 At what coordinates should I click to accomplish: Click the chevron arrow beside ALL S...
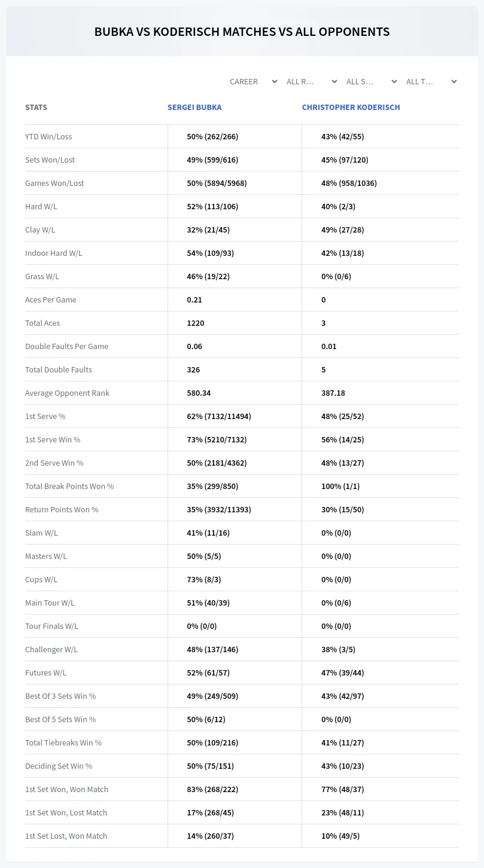tap(394, 81)
